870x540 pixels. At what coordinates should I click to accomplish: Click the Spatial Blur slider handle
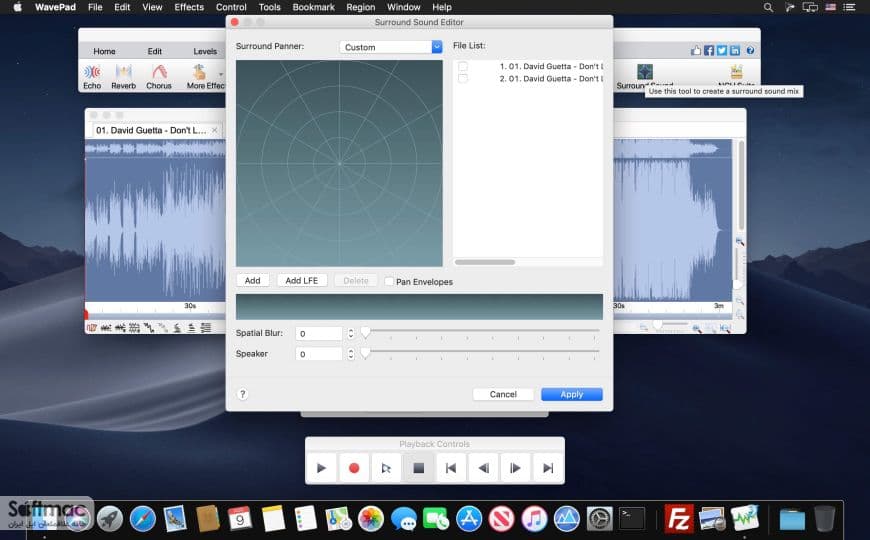(365, 332)
